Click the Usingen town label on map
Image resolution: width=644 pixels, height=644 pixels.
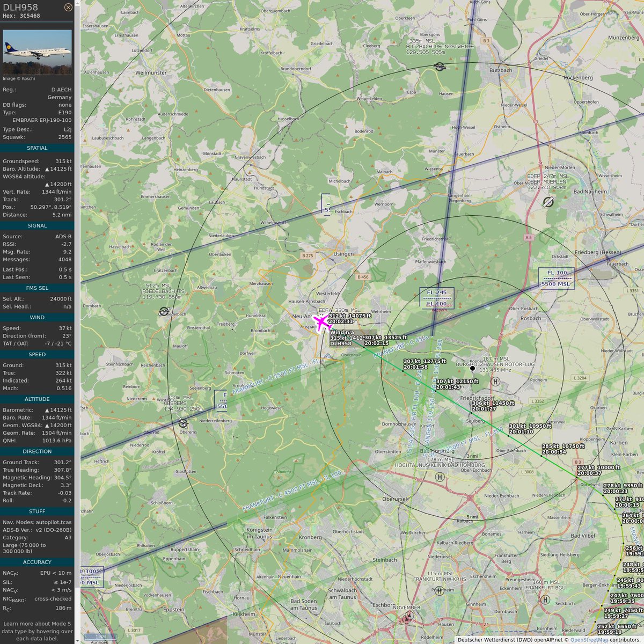[x=343, y=254]
